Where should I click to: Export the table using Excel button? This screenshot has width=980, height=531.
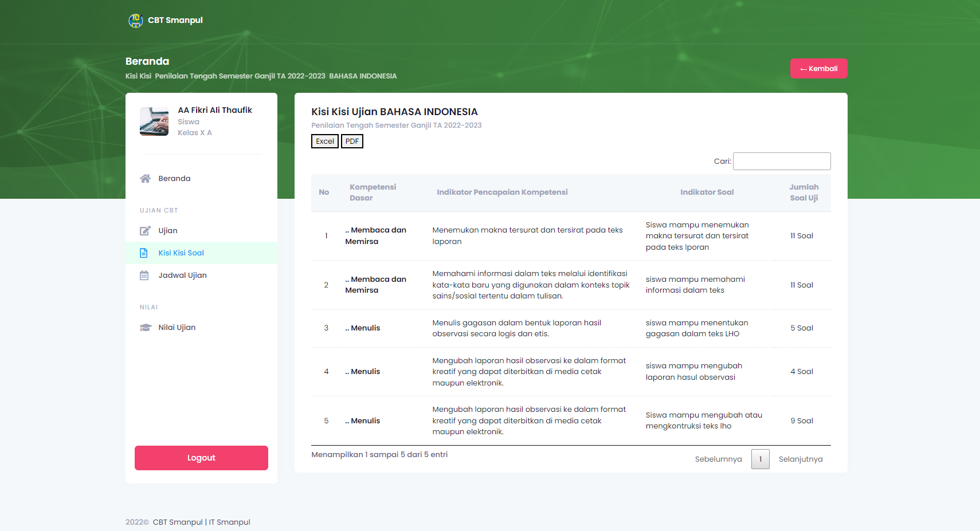[325, 141]
